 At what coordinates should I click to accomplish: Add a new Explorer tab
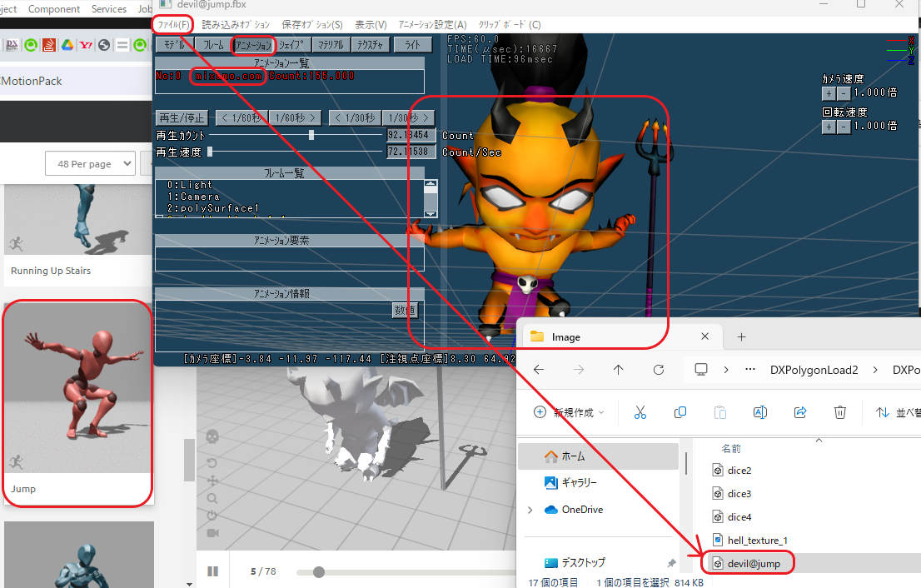(x=741, y=336)
